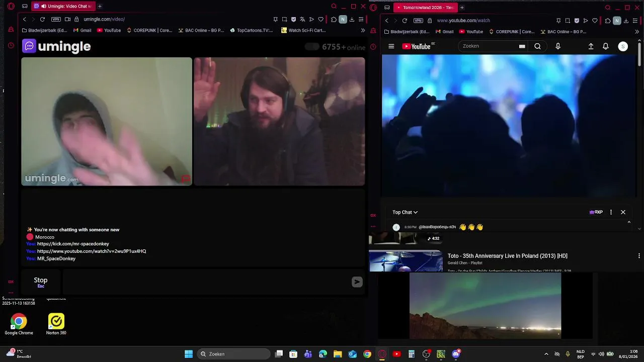This screenshot has height=362, width=644.
Task: Open COREPUNK bookmark in YouTube window
Action: pos(511,32)
